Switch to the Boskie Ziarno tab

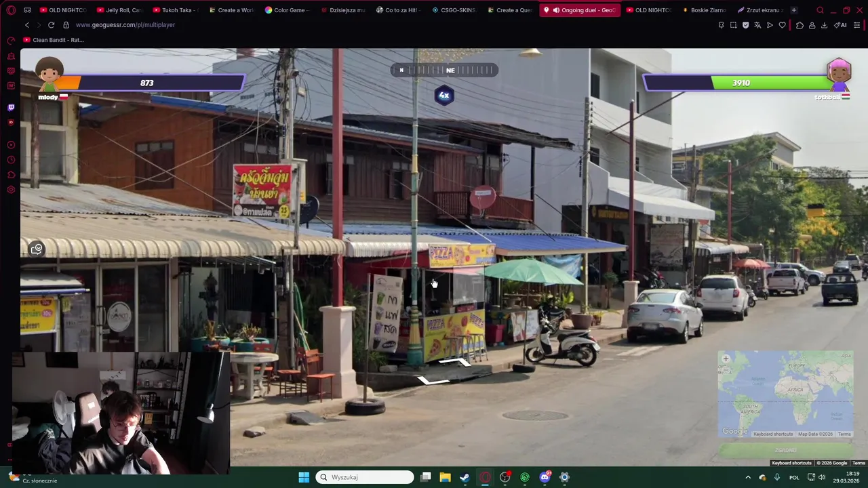[x=705, y=10]
